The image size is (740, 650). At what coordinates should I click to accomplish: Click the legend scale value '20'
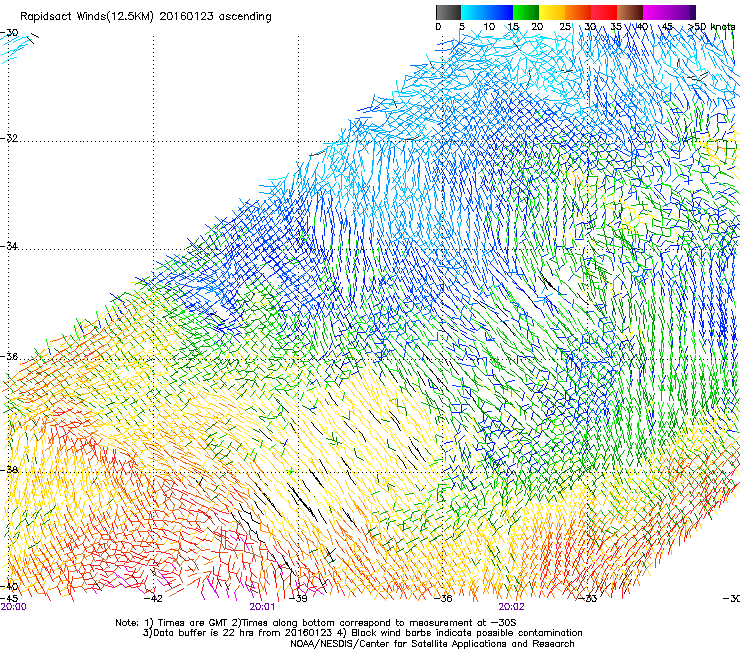click(x=537, y=27)
